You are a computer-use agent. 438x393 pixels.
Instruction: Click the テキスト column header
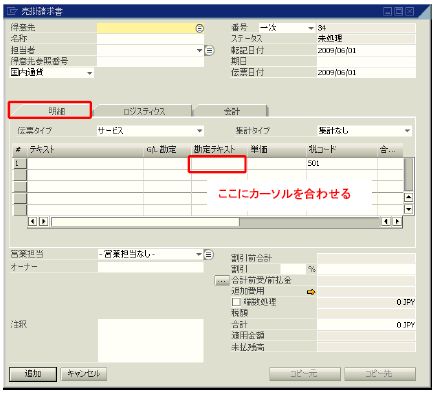[85, 150]
